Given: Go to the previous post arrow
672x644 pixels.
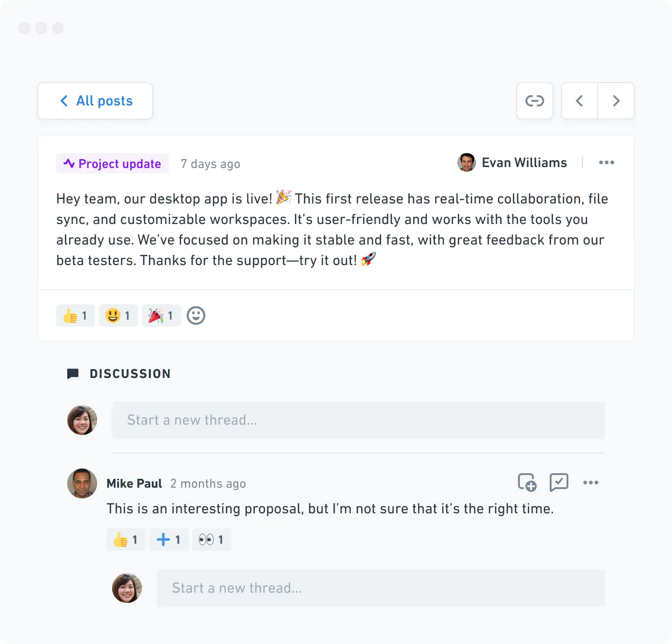Looking at the screenshot, I should (x=580, y=101).
